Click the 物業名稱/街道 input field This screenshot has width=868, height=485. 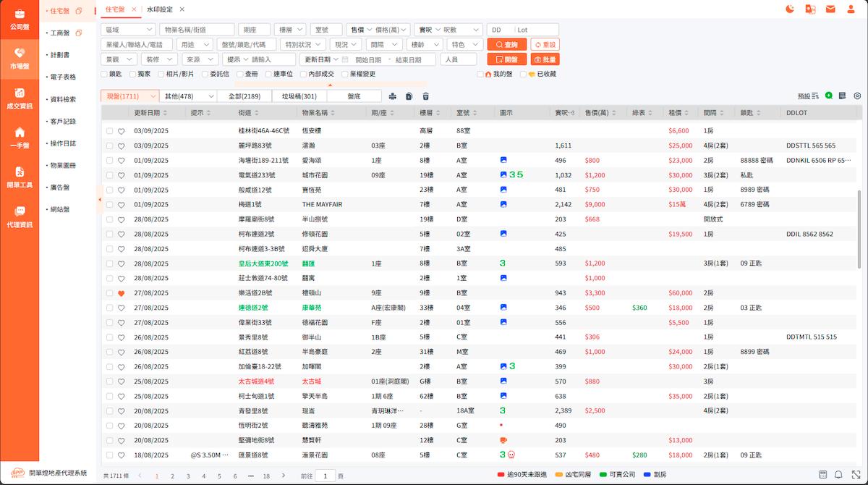coord(197,30)
